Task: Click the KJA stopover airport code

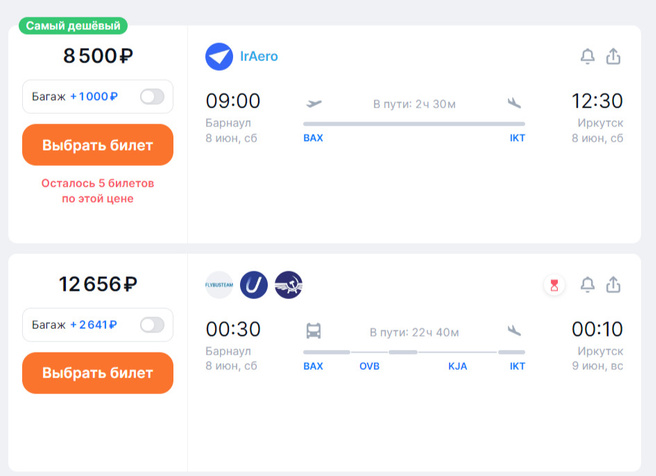Action: [458, 367]
